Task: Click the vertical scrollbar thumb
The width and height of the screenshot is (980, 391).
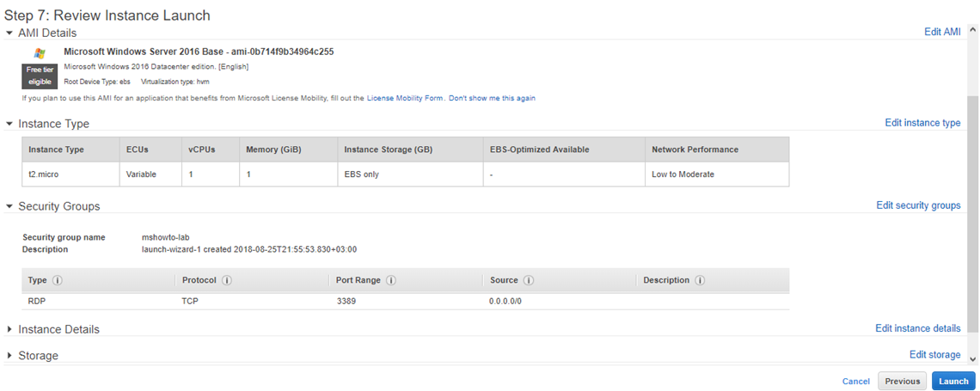Action: (x=972, y=214)
